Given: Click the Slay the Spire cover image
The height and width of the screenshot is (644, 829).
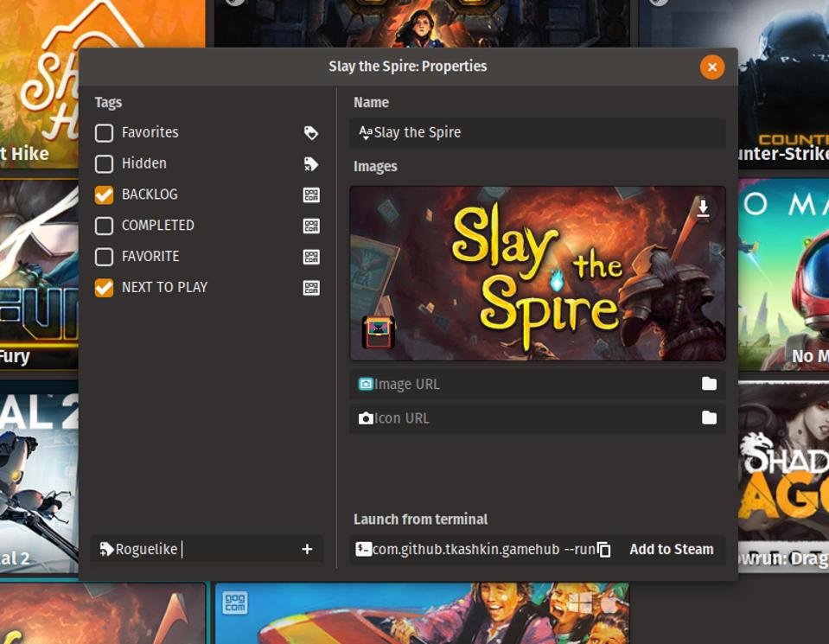Looking at the screenshot, I should tap(537, 273).
